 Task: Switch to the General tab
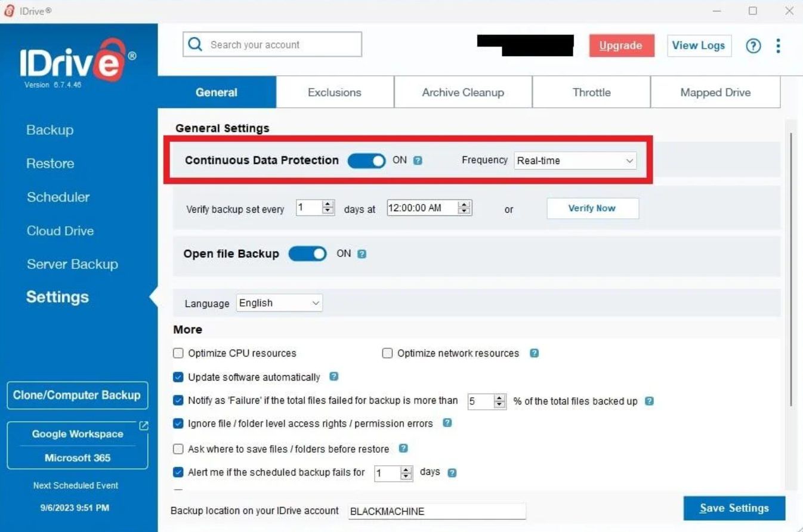pos(217,92)
